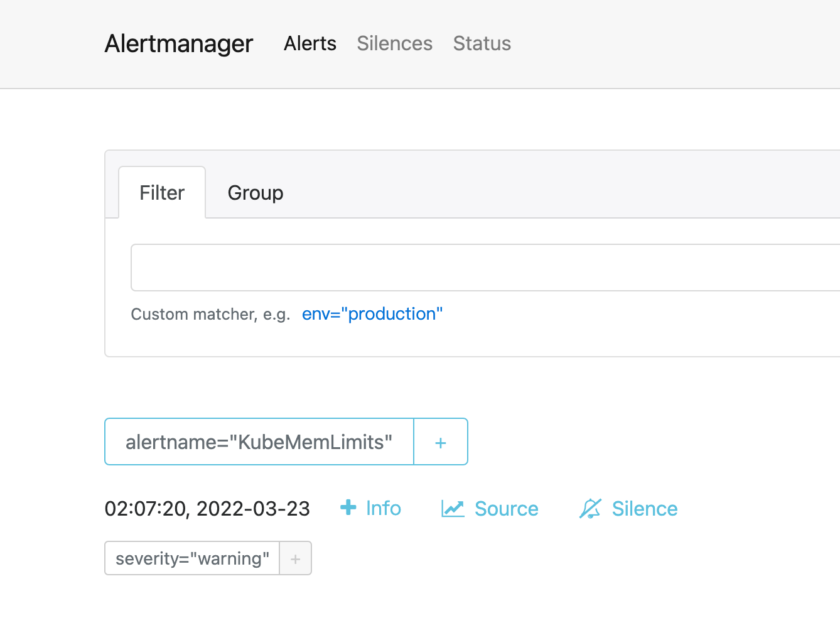
Task: Open the Alerts navigation item
Action: 310,43
